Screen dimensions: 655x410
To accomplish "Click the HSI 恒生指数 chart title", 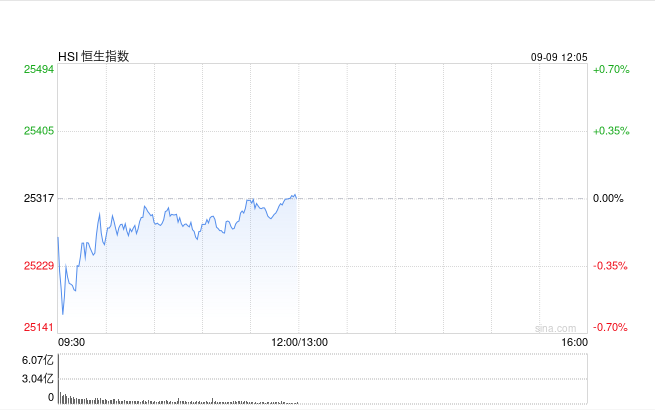I will [93, 56].
